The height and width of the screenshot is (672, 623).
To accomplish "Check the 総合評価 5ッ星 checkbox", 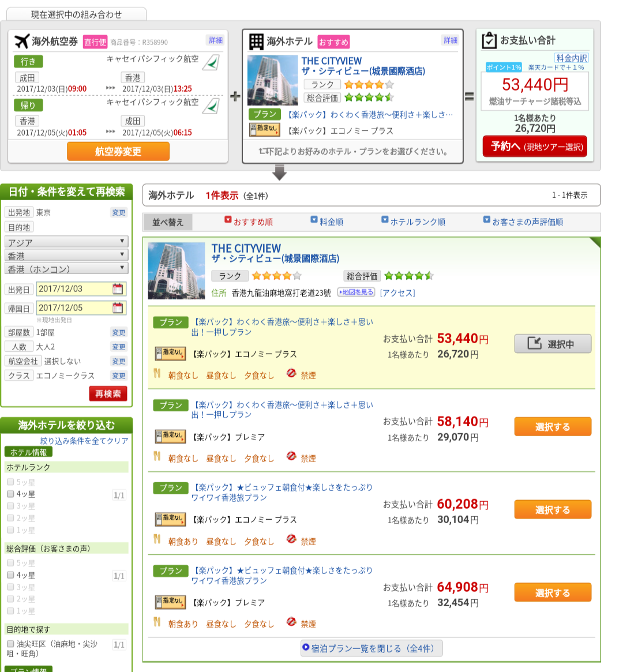I will 11,563.
